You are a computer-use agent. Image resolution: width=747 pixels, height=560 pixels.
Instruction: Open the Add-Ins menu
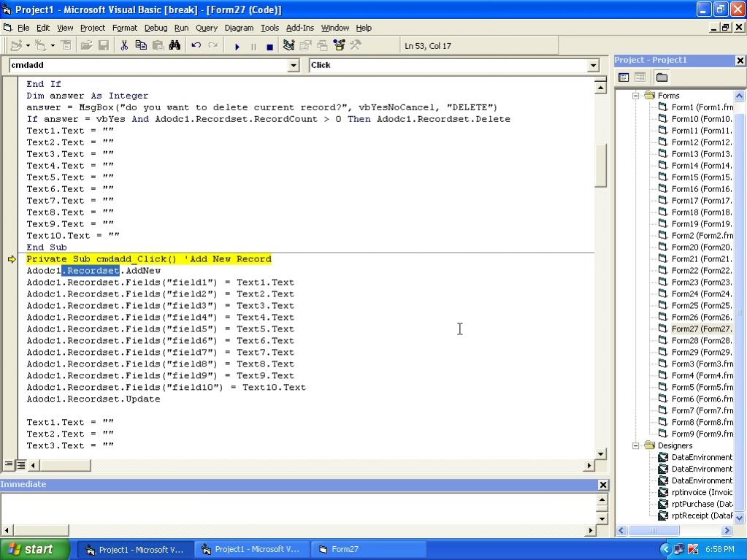(299, 28)
